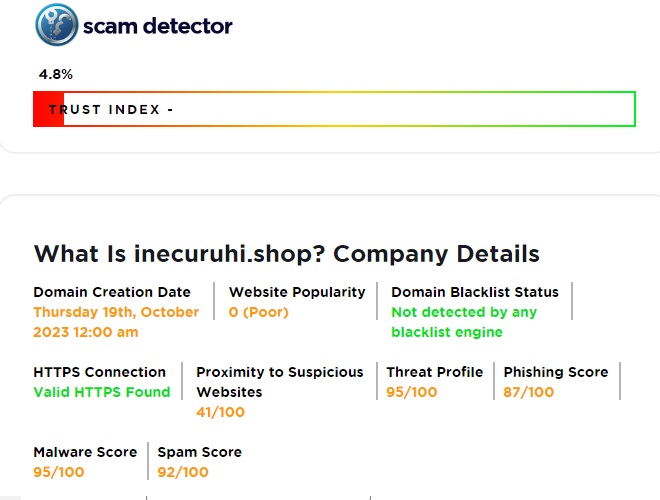
Task: Click the Trust Index progress bar
Action: click(334, 109)
